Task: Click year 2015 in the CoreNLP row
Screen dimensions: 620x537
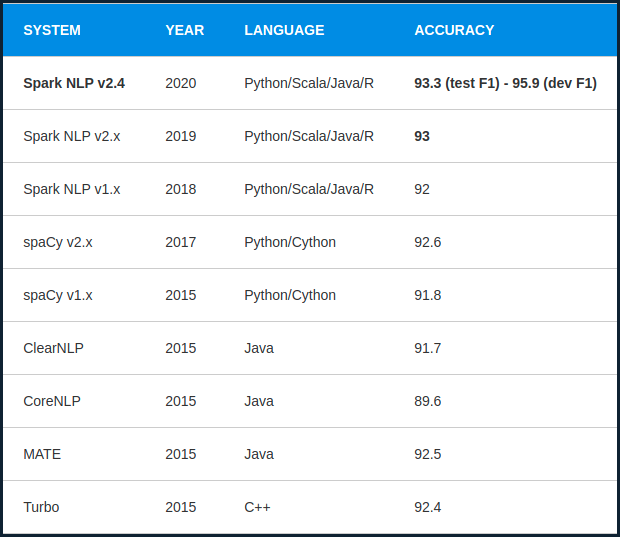Action: click(x=181, y=401)
